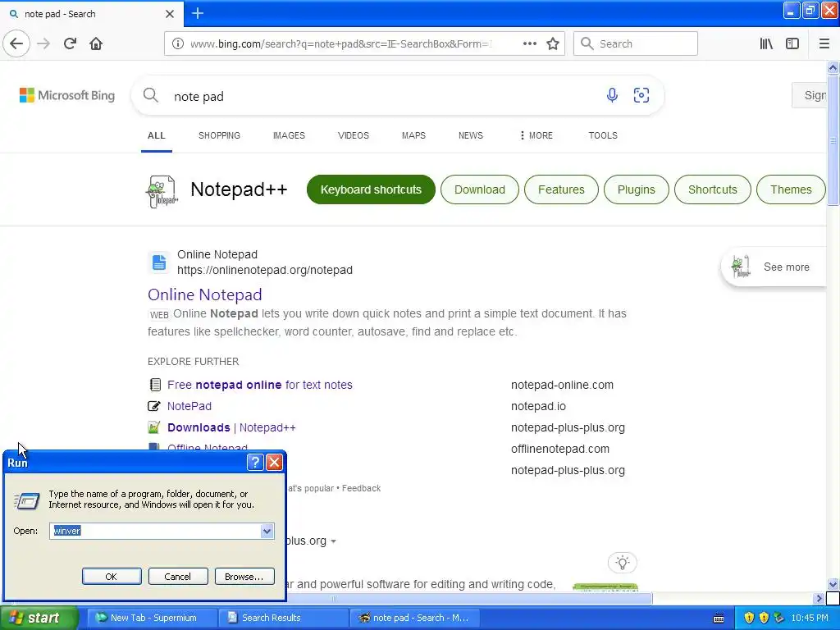Viewport: 840px width, 630px height.
Task: Start voice search with microphone icon
Action: point(612,95)
